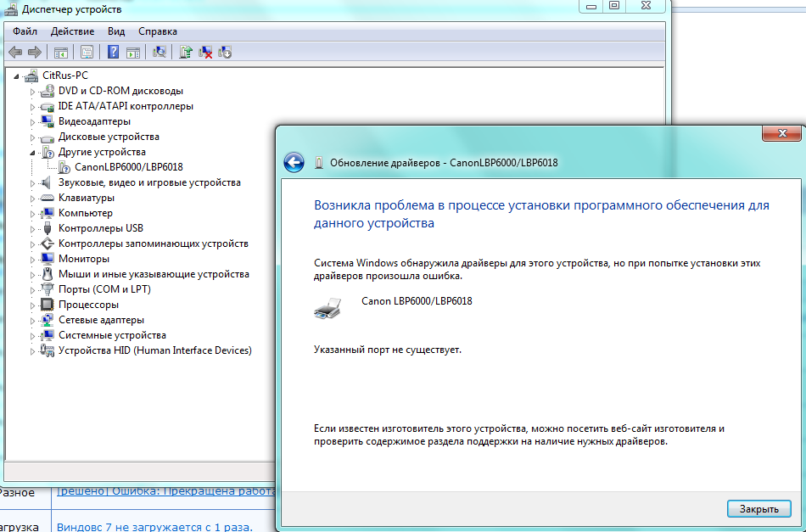Select the Компьютер category icon
The image size is (806, 532).
(x=48, y=213)
